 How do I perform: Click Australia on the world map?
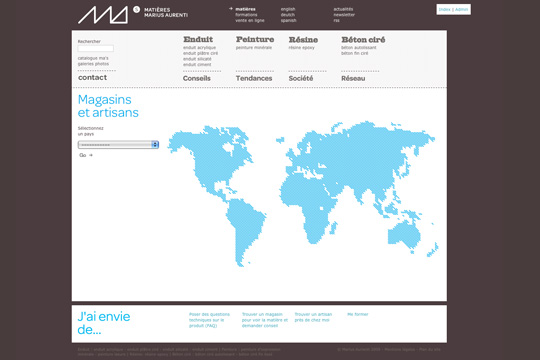pos(404,235)
